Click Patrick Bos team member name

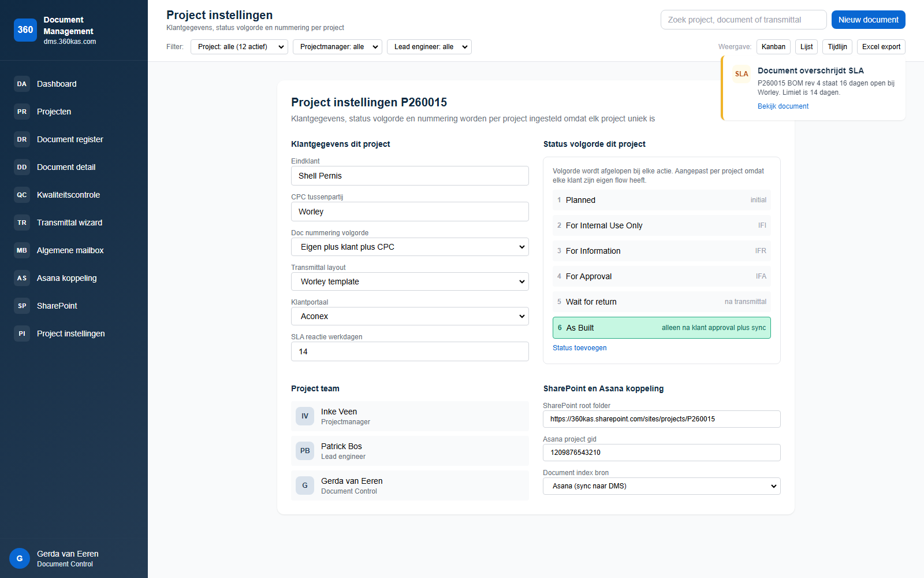click(341, 446)
